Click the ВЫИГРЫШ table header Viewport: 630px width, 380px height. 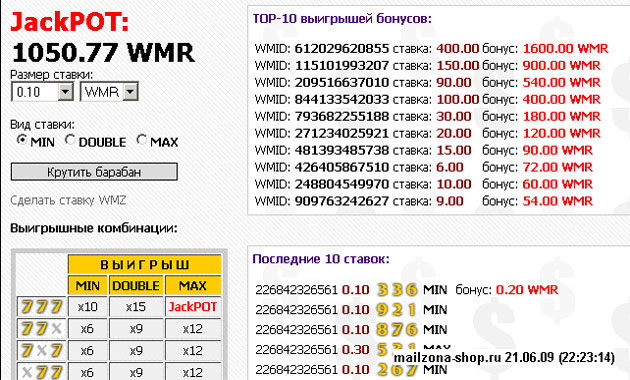(x=145, y=265)
